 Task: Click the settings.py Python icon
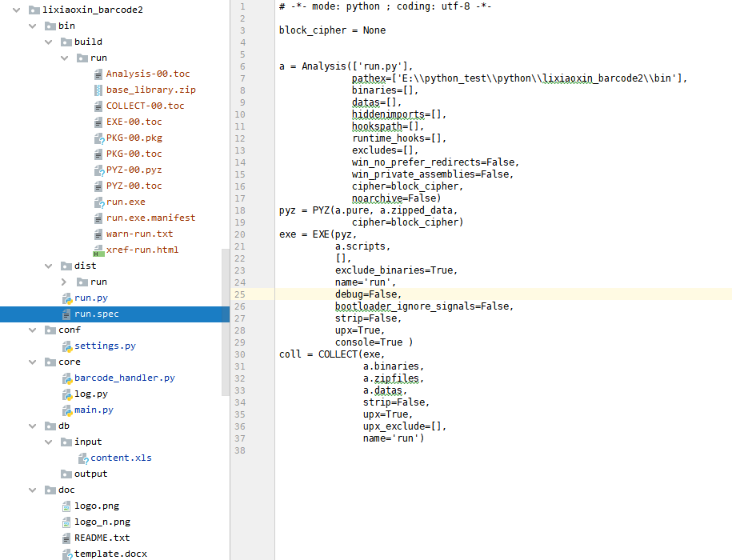tap(66, 346)
